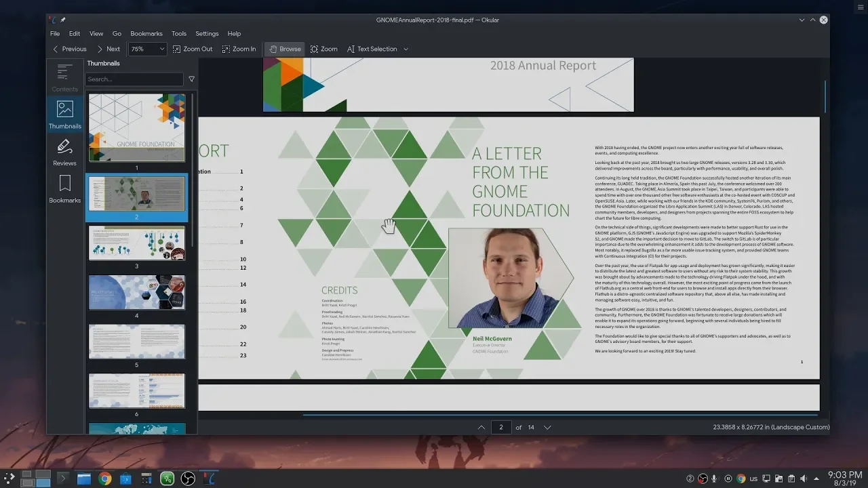Open the volume tray icon
This screenshot has width=868, height=488.
[803, 479]
